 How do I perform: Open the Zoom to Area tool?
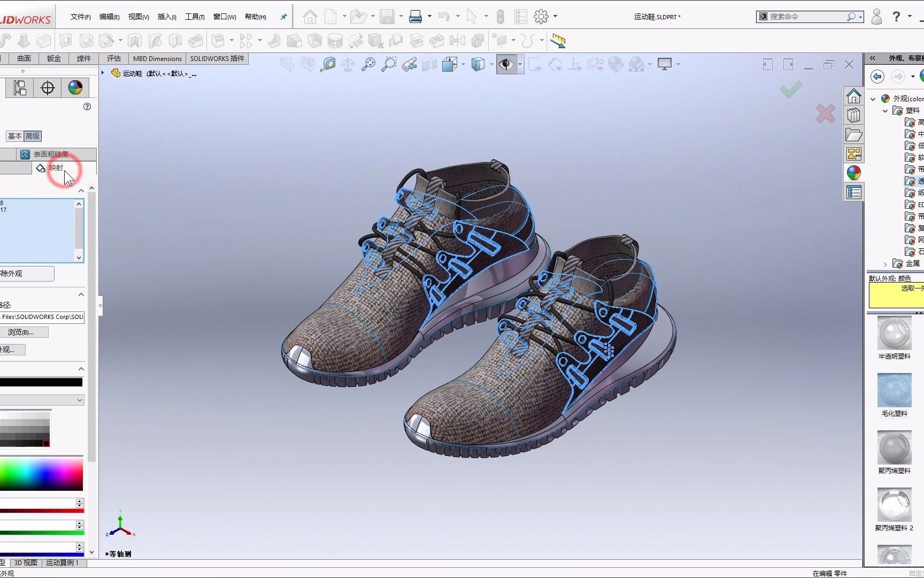pos(388,64)
